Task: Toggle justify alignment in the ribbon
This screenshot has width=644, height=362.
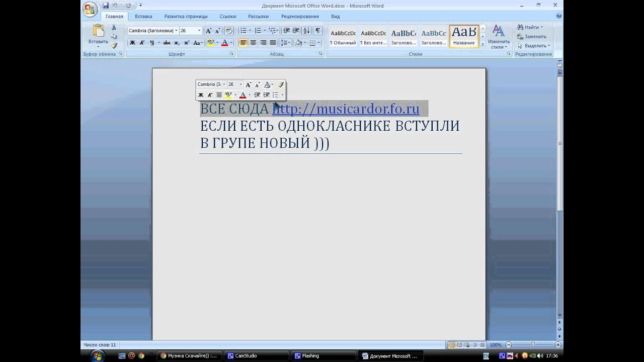Action: (x=273, y=43)
